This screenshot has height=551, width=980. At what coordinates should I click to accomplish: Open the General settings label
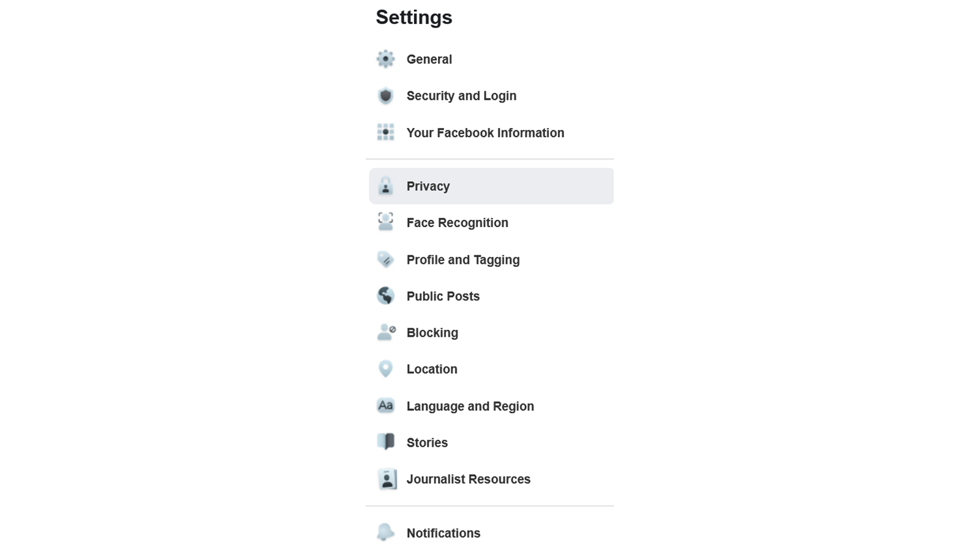(x=429, y=59)
